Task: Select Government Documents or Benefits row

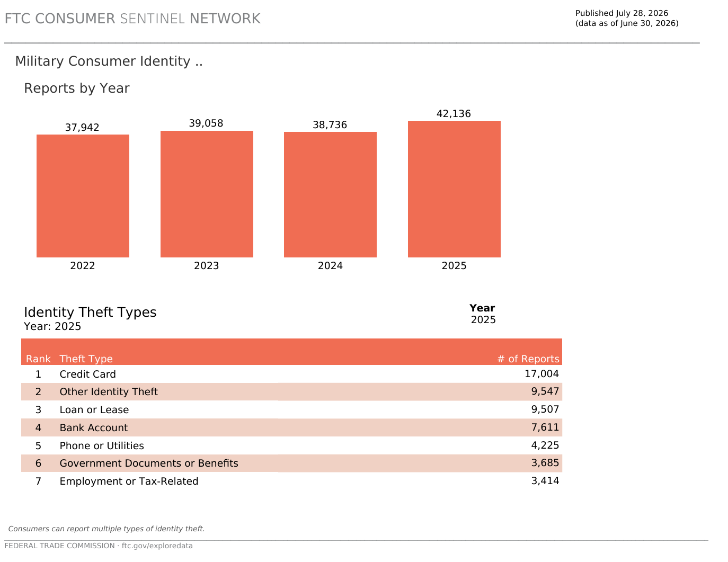Action: click(291, 463)
